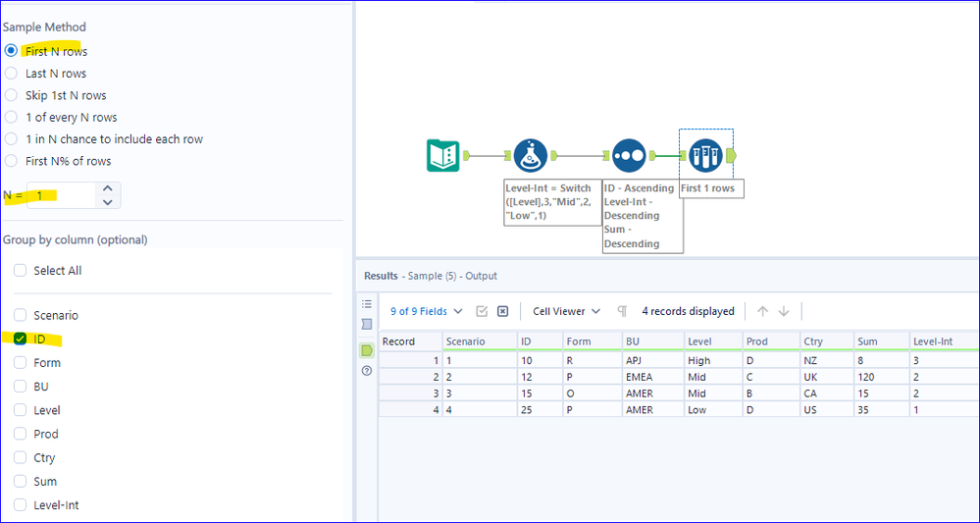
Task: Choose 1 of every N rows option
Action: [x=11, y=117]
